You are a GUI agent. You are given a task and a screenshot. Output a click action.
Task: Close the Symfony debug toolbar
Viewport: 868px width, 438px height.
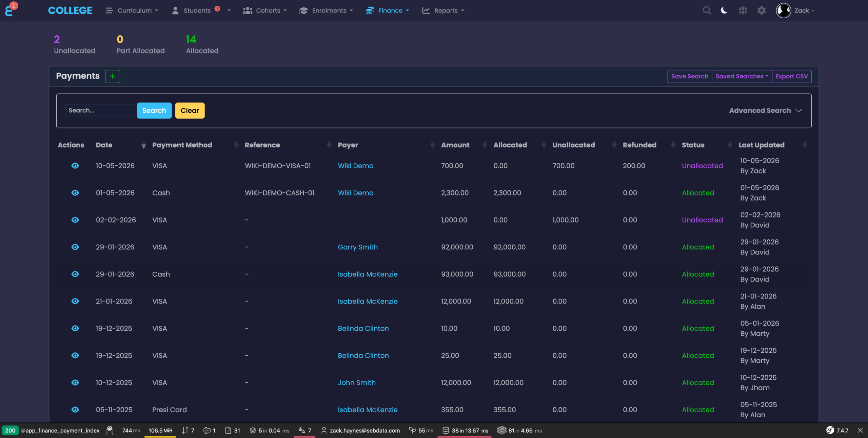[860, 430]
